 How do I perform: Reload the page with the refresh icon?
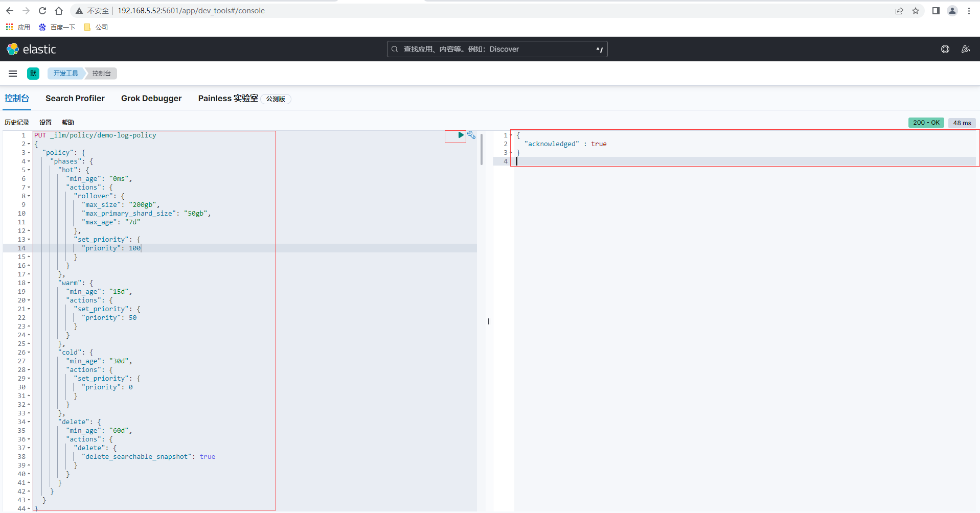point(42,11)
